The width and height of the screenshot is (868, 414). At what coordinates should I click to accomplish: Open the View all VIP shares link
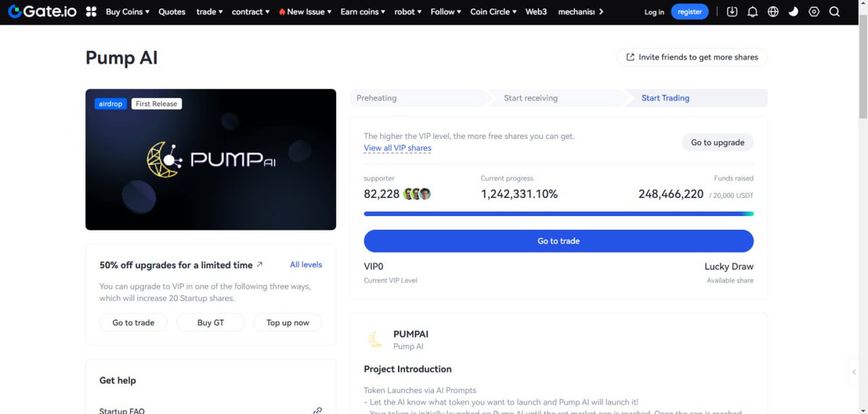click(x=397, y=148)
